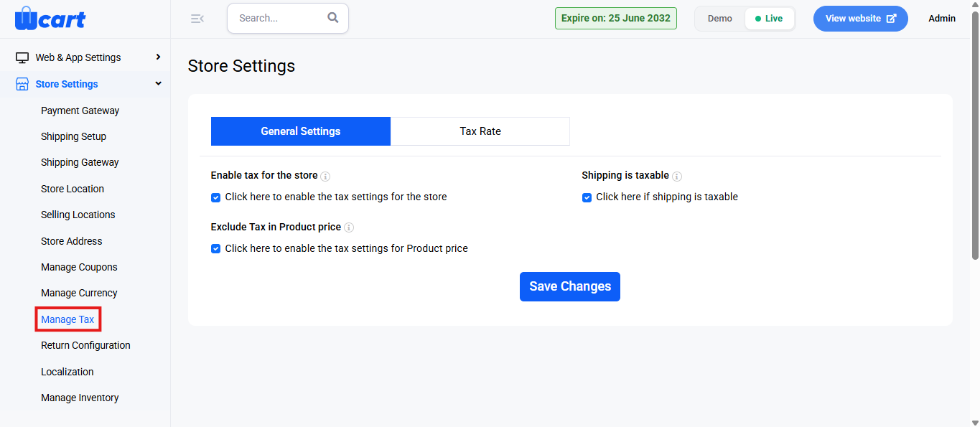Screen dimensions: 980x427
Task: Open info icon beside Shipping is taxable
Action: tap(677, 176)
